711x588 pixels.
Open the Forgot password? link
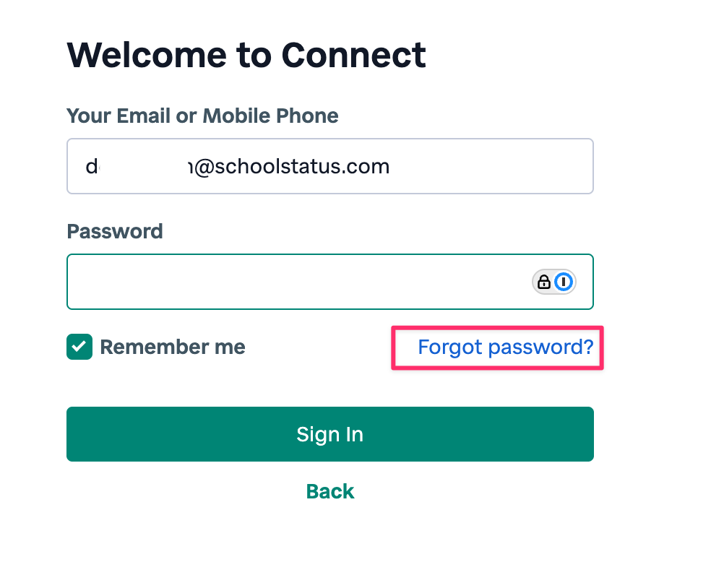coord(505,347)
